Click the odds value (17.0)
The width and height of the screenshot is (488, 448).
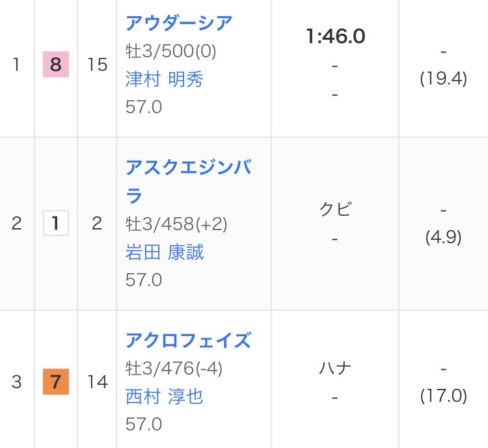coord(444,396)
